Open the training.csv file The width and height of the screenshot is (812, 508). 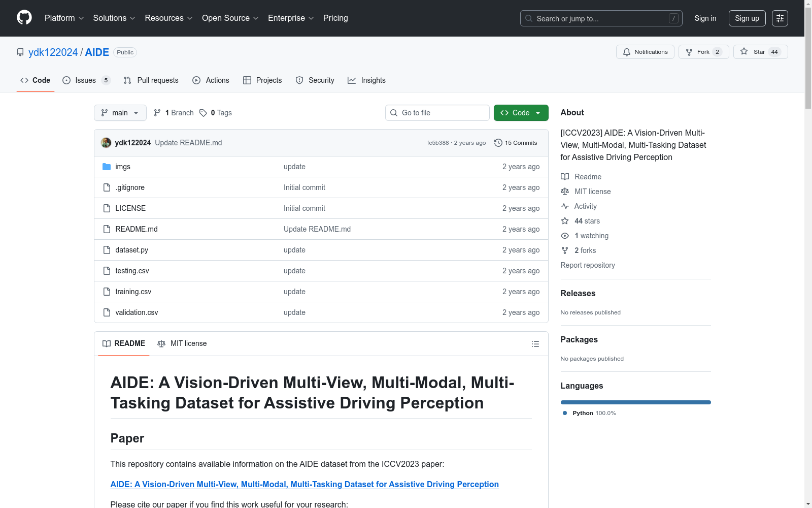(133, 292)
